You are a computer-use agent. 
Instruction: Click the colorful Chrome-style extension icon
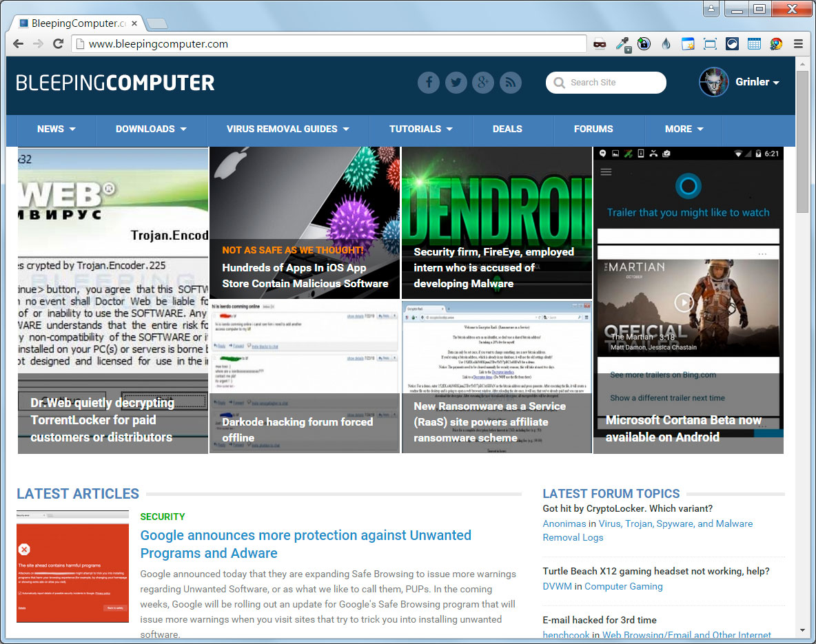[776, 43]
